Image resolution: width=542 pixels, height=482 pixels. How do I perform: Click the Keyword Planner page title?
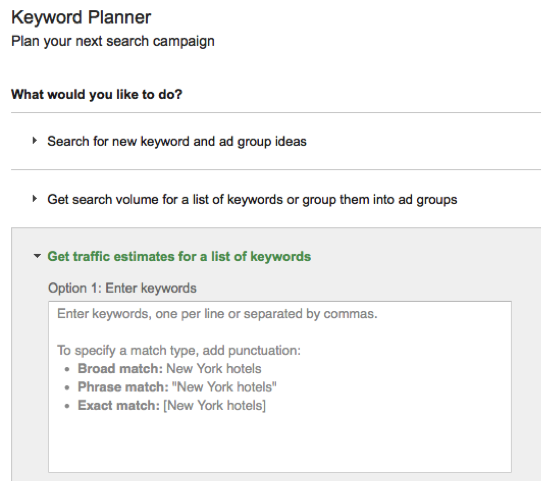coord(81,17)
